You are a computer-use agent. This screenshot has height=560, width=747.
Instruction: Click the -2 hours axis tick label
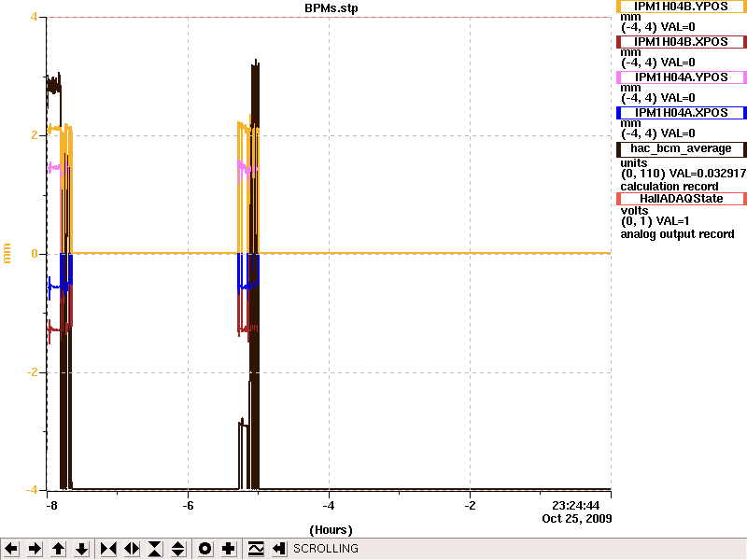[x=471, y=506]
